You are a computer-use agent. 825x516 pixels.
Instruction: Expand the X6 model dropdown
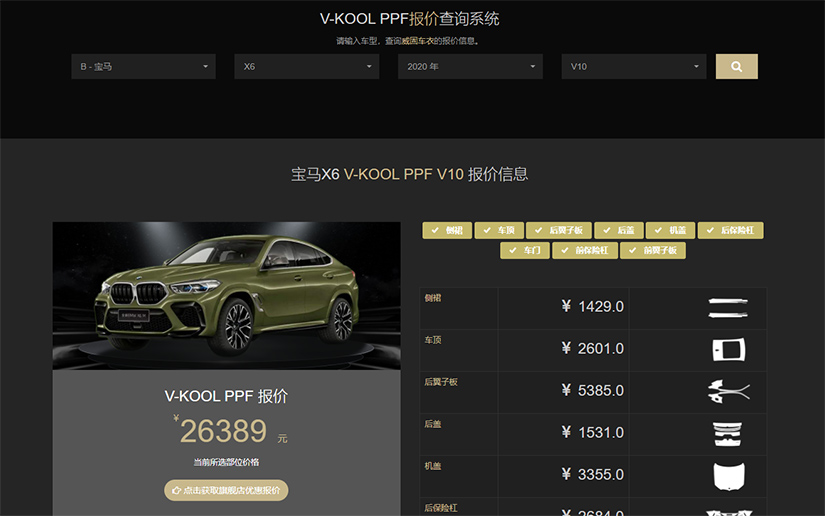(x=307, y=66)
